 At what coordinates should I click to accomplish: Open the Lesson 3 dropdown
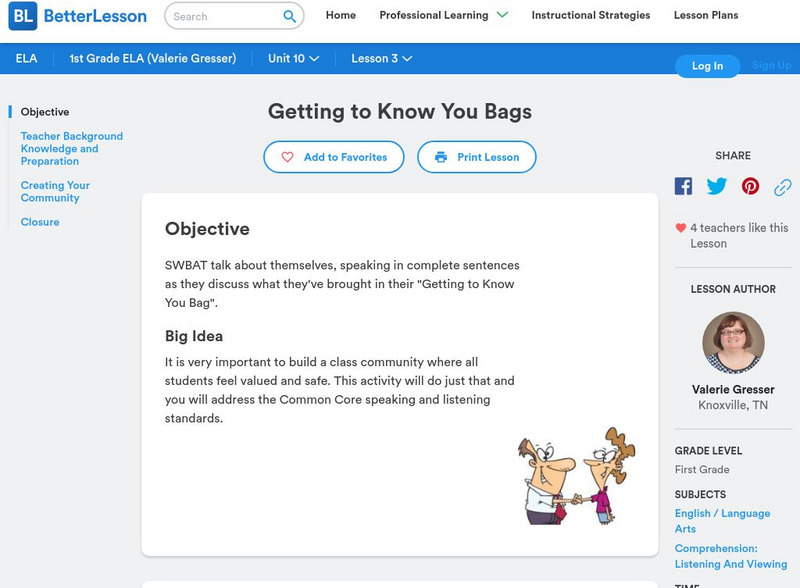[x=381, y=58]
